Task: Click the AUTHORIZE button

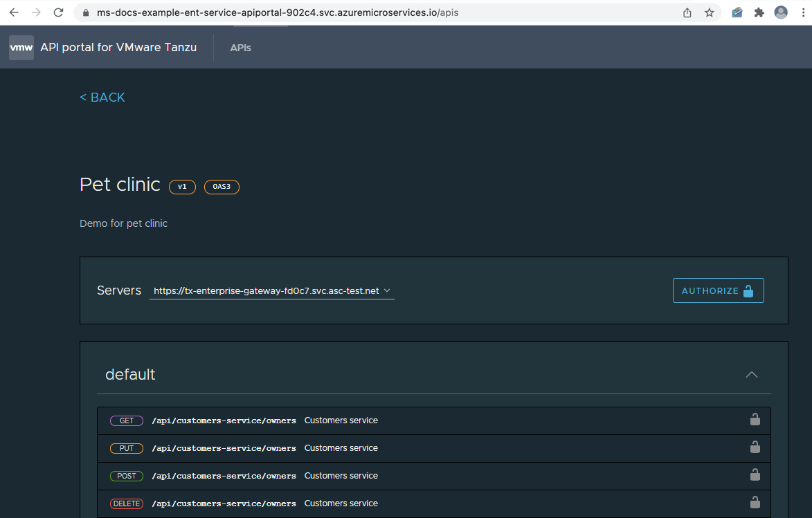Action: 718,290
